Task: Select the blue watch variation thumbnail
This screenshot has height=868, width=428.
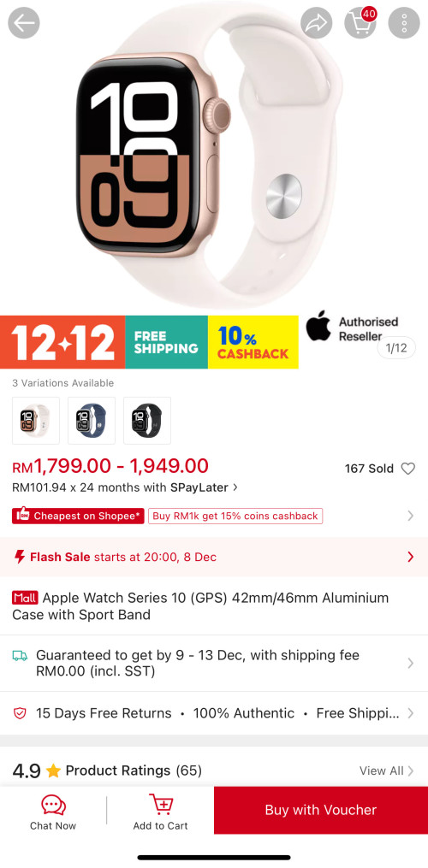Action: pyautogui.click(x=92, y=421)
